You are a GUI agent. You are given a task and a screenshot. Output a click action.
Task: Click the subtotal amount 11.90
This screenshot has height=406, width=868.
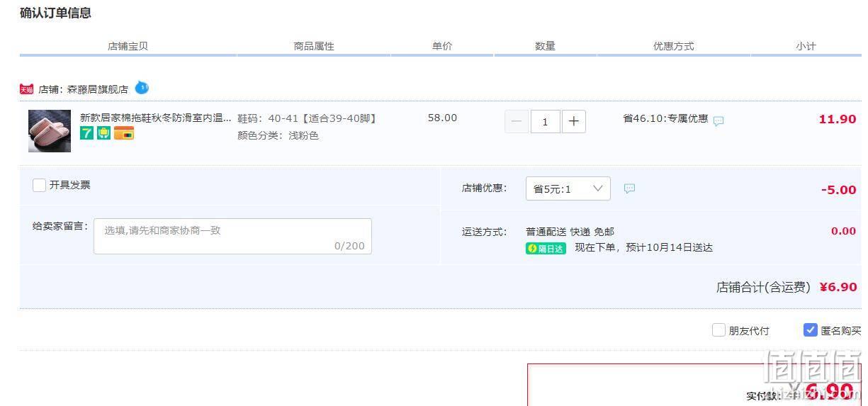click(x=838, y=119)
